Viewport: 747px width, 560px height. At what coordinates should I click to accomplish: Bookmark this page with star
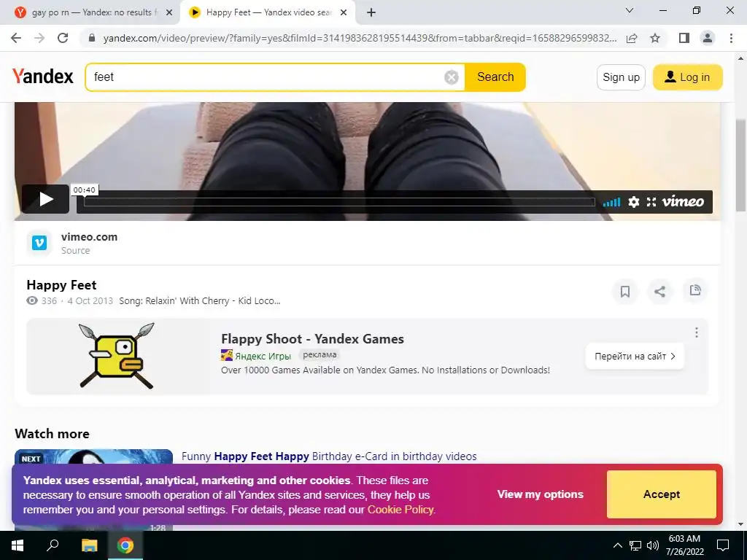tap(655, 38)
